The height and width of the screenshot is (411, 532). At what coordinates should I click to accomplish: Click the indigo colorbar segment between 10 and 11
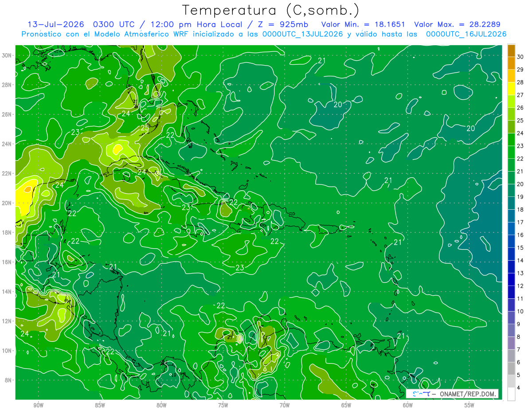511,305
